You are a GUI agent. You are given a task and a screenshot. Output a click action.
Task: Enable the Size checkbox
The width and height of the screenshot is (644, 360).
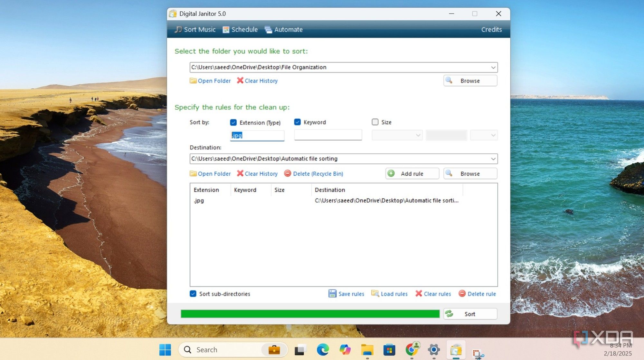click(x=375, y=122)
